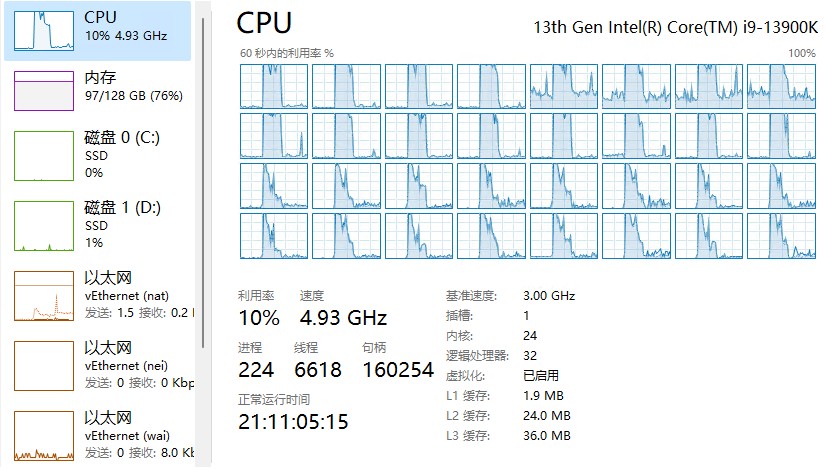
Task: Open the vEthernet (wai) network graph
Action: pos(44,436)
